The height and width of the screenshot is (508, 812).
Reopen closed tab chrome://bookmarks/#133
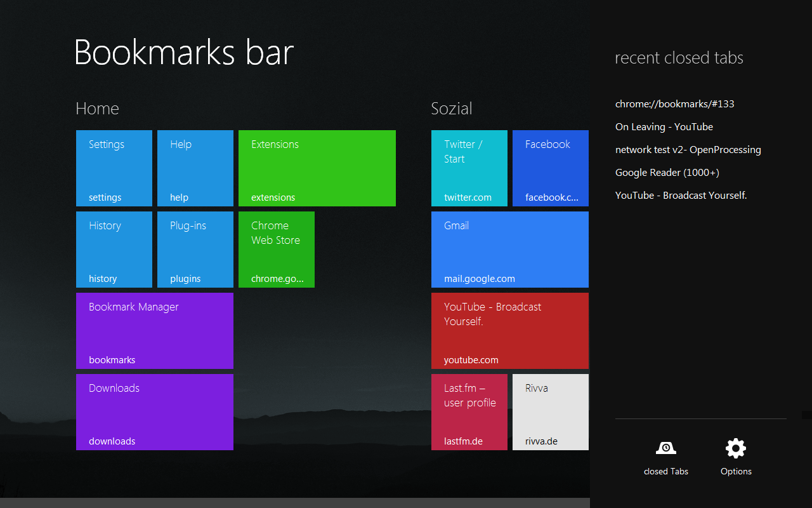(675, 104)
